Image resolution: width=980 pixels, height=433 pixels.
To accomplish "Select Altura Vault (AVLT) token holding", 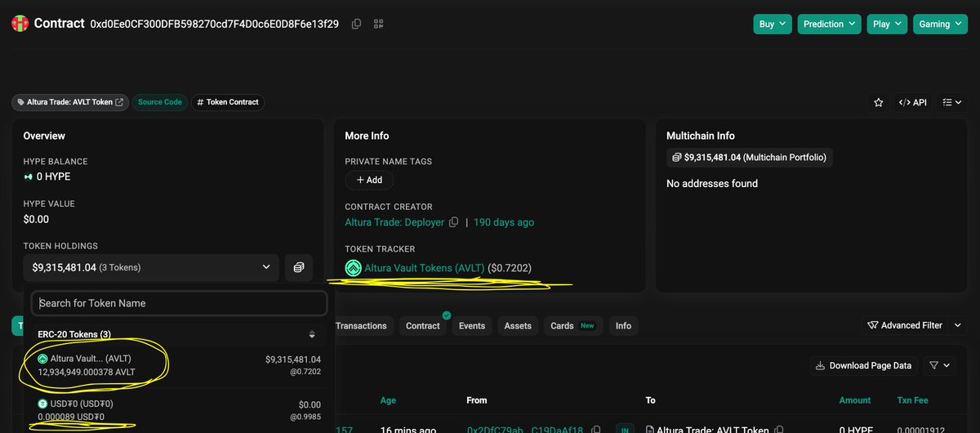I will [x=179, y=365].
